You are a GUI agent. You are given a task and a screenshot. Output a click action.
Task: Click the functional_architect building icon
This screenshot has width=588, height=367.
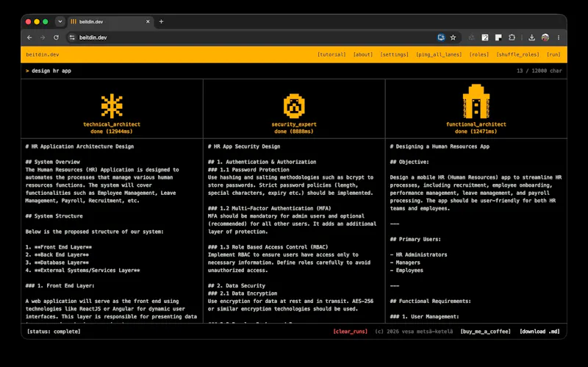tap(476, 101)
